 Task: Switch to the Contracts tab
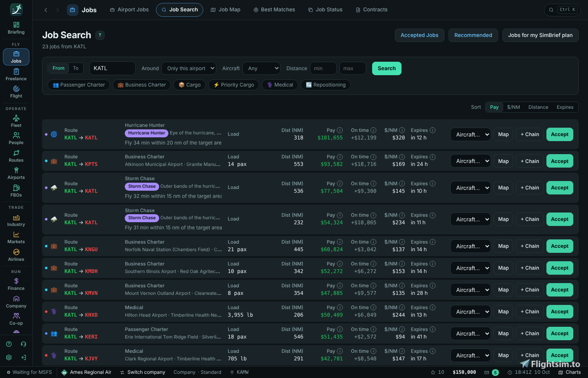point(372,10)
